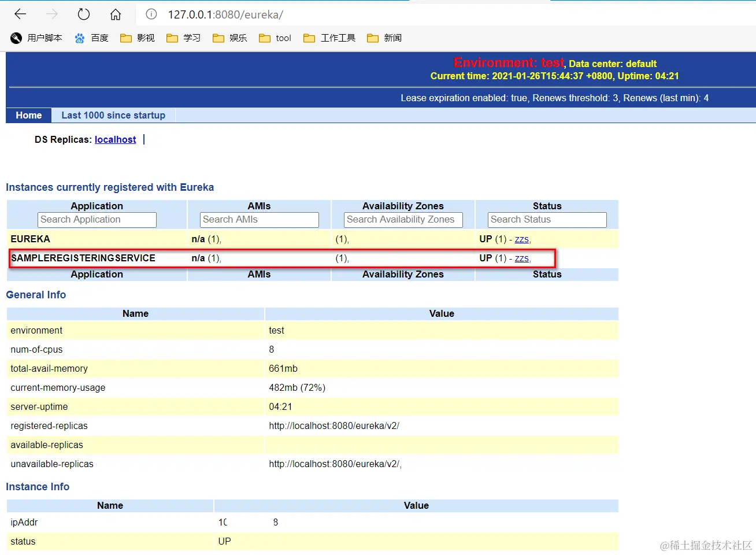The width and height of the screenshot is (756, 555).
Task: Open the 新闻 bookmarks folder
Action: pyautogui.click(x=384, y=38)
